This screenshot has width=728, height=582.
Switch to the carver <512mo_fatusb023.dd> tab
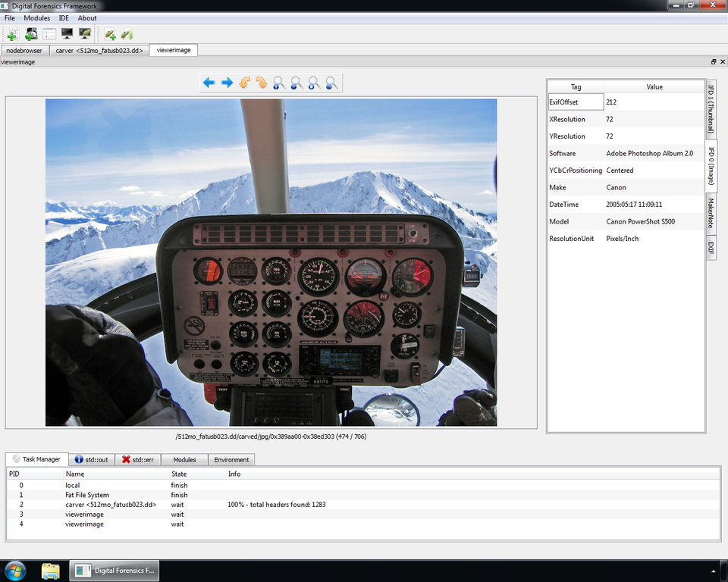pyautogui.click(x=99, y=51)
